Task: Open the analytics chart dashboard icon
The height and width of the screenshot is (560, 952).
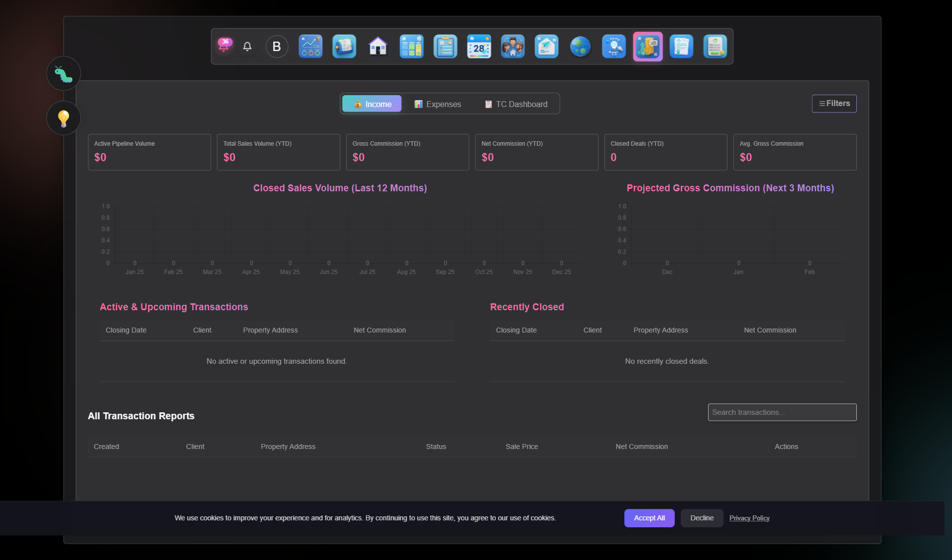Action: point(310,47)
